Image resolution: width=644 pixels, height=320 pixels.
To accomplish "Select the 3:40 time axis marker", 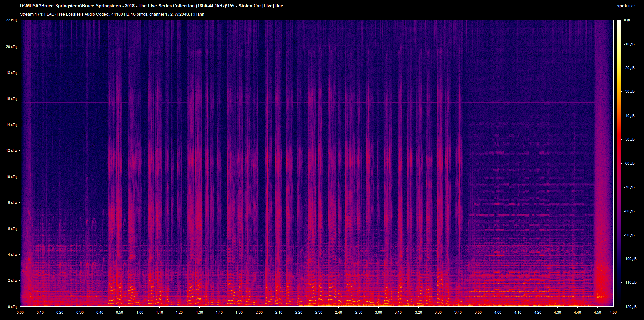I will tap(458, 312).
